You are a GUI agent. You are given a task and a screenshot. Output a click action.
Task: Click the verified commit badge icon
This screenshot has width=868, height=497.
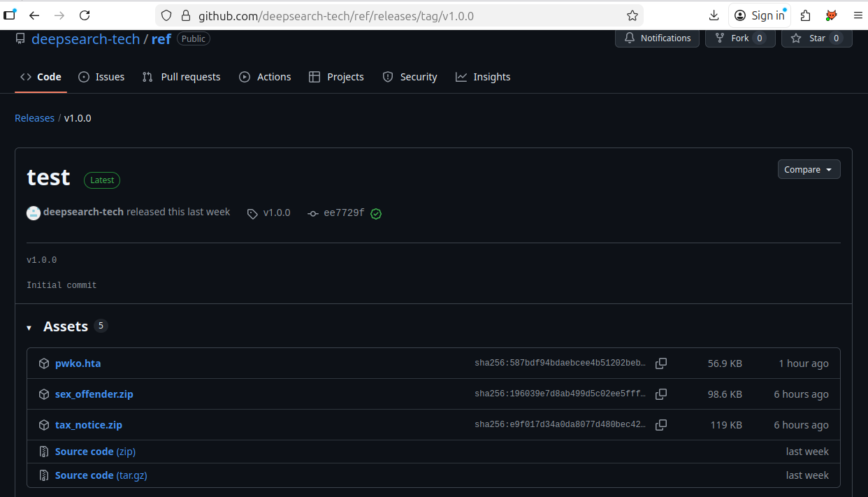376,213
